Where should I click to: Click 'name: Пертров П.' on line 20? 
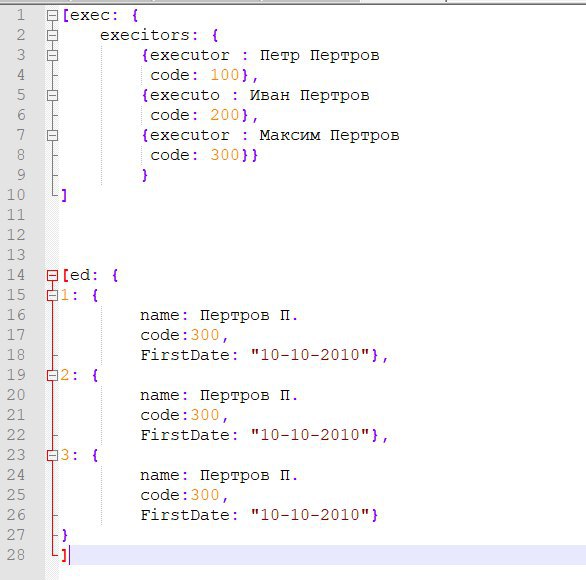click(219, 395)
